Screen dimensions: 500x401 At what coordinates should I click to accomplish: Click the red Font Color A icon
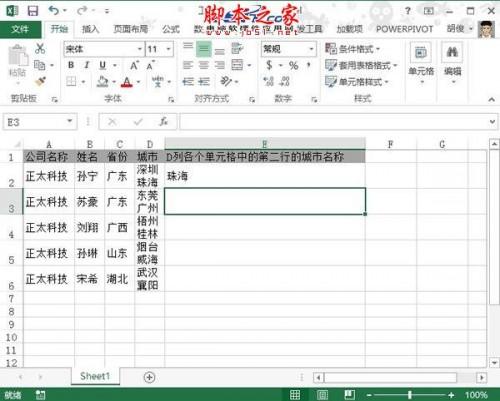(127, 82)
